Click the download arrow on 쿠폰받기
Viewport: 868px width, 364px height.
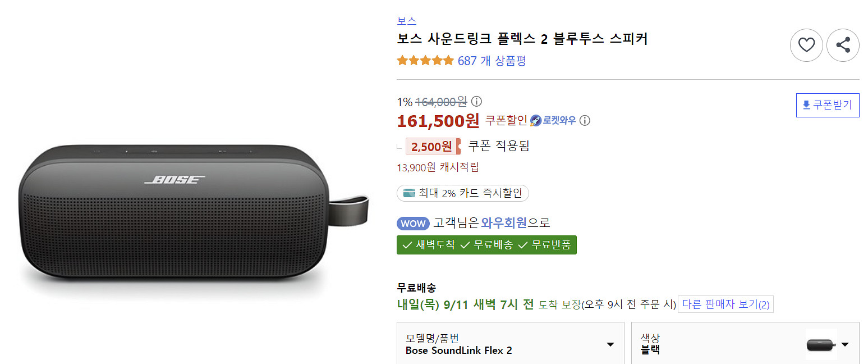(806, 105)
